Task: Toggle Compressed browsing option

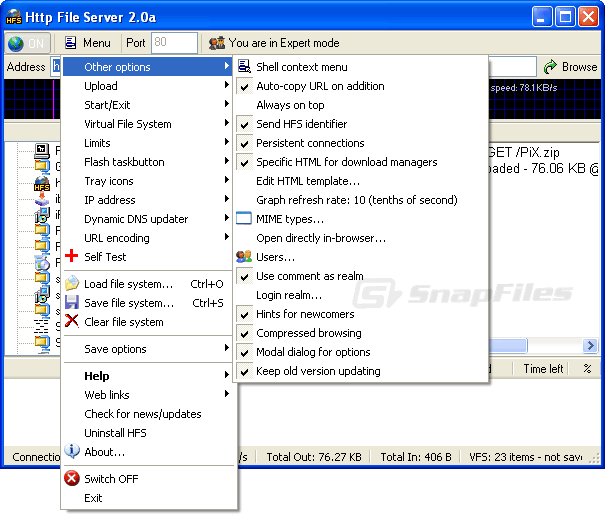Action: (361, 333)
